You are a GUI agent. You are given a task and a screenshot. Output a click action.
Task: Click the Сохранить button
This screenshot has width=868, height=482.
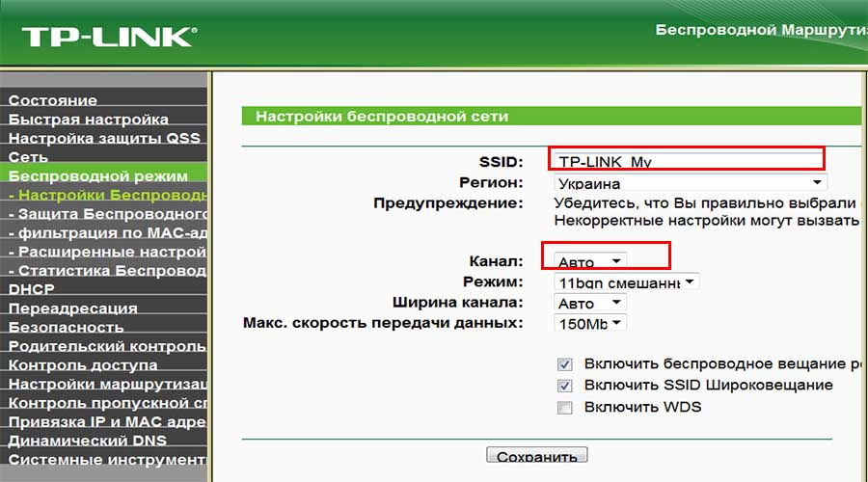tap(537, 455)
